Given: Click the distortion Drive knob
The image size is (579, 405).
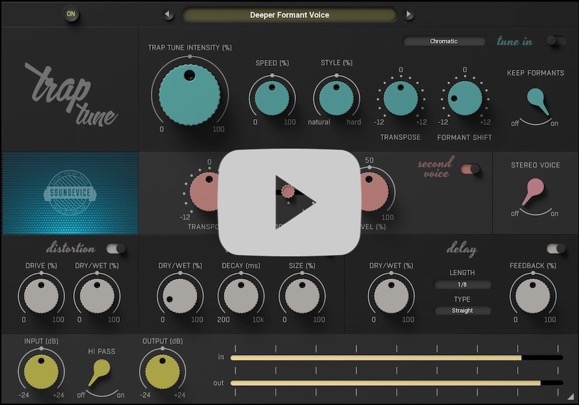Looking at the screenshot, I should [x=41, y=296].
